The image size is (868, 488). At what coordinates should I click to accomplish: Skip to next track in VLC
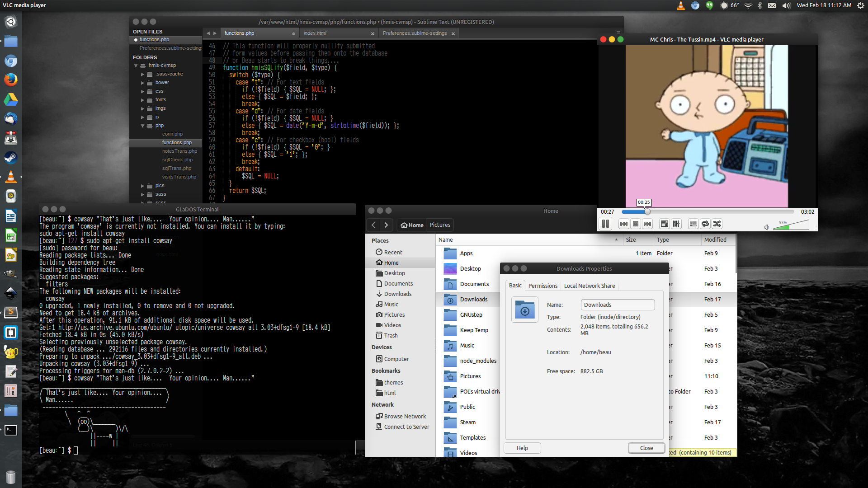point(647,224)
